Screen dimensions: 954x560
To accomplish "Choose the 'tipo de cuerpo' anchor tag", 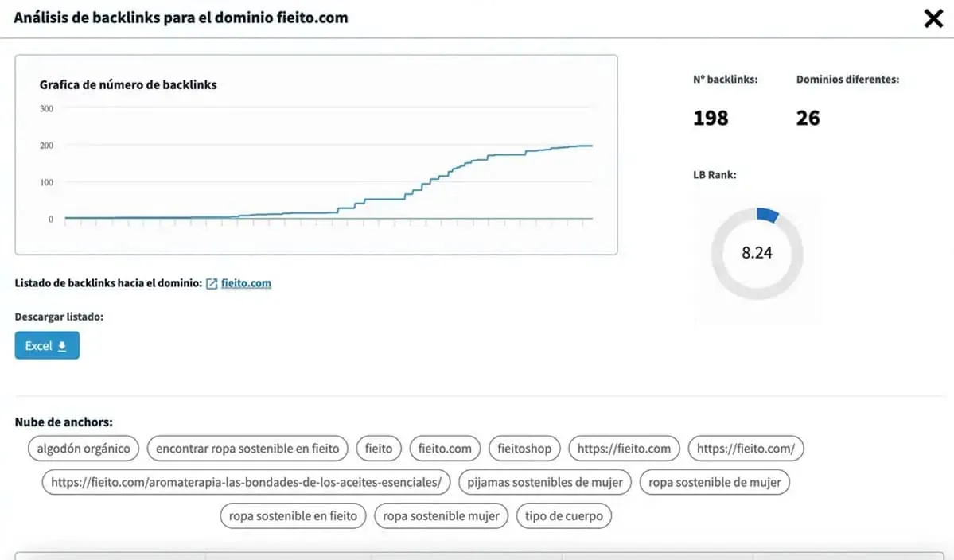I will 564,516.
